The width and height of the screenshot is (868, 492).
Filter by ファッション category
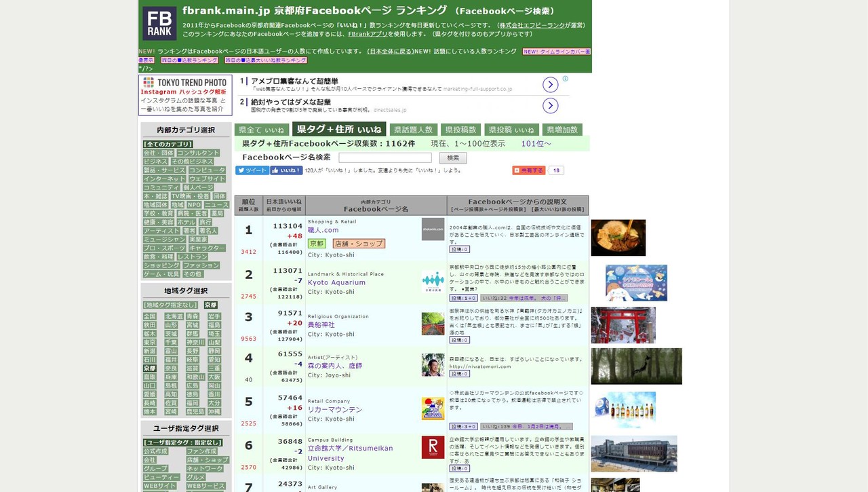tap(201, 266)
